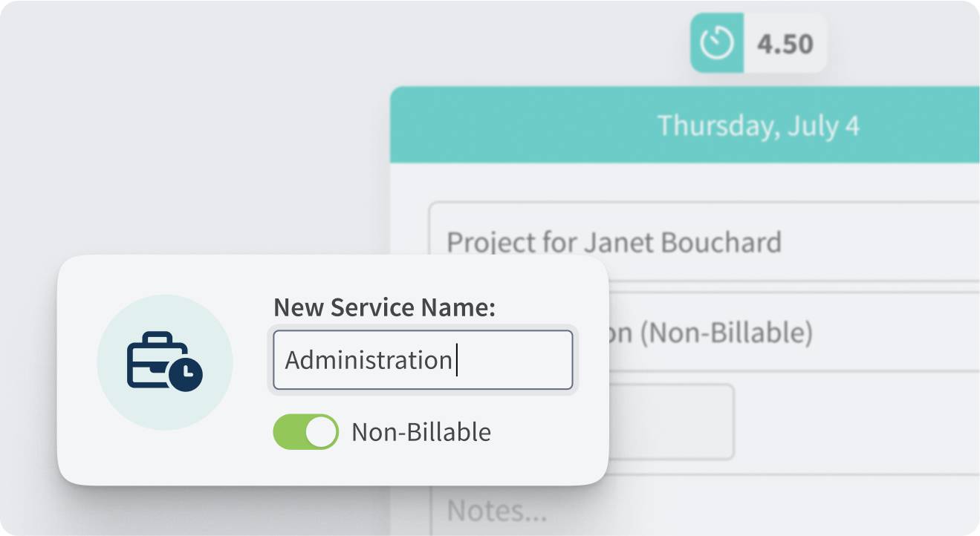Screen dimensions: 980x536
Task: Click the clock badge on the briefcase
Action: 186,373
